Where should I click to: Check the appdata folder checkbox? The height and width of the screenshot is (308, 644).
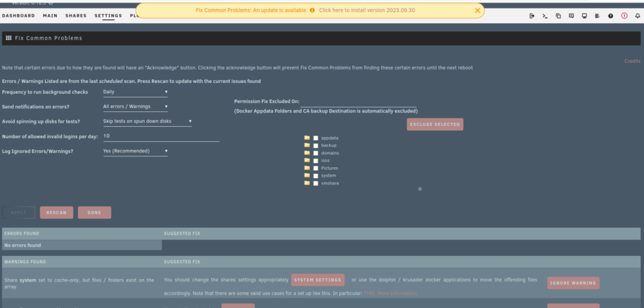tap(316, 138)
